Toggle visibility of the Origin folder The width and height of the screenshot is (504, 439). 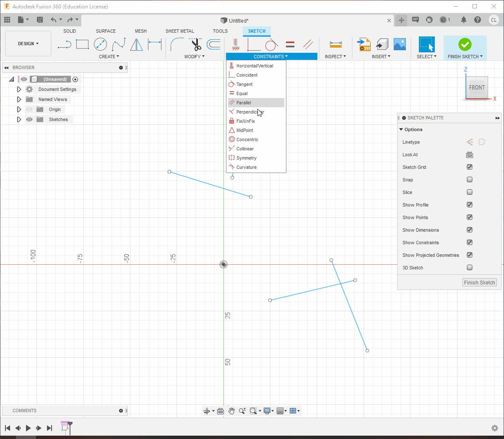[x=29, y=110]
